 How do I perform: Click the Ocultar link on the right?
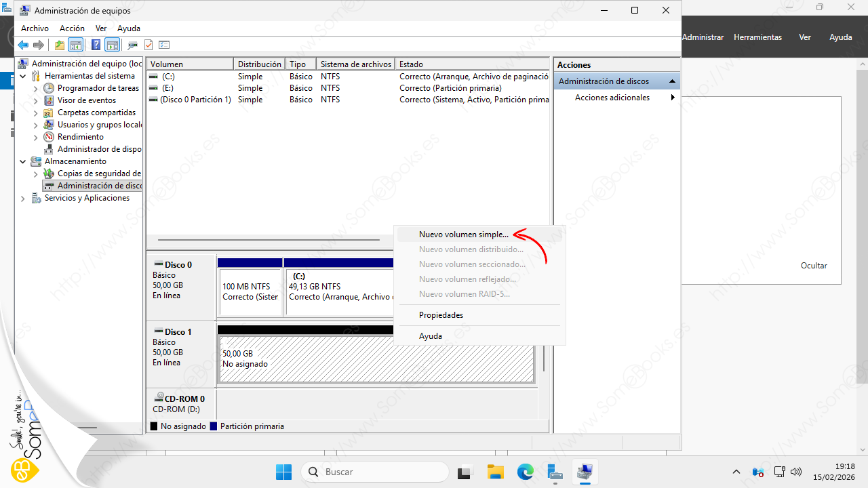pyautogui.click(x=814, y=266)
